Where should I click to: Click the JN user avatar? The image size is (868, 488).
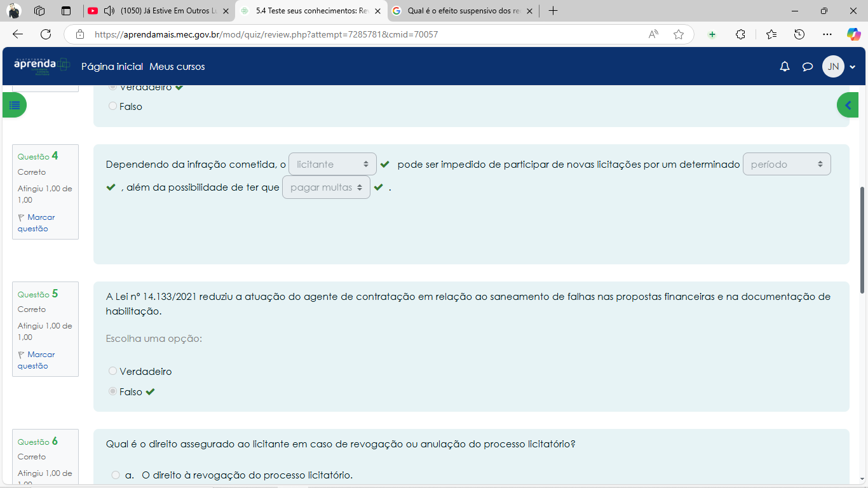pyautogui.click(x=833, y=67)
